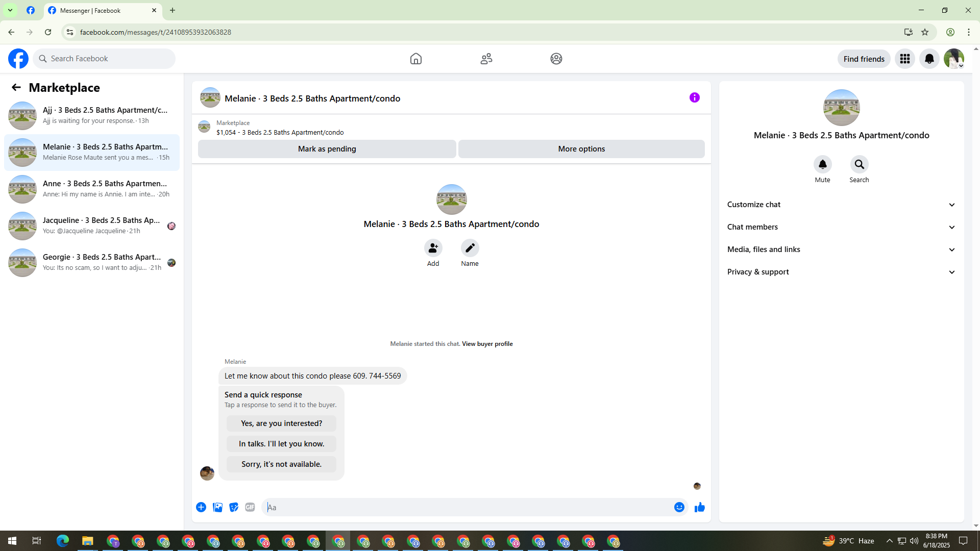Mute the conversation with bell icon
This screenshot has width=980, height=551.
pyautogui.click(x=823, y=164)
